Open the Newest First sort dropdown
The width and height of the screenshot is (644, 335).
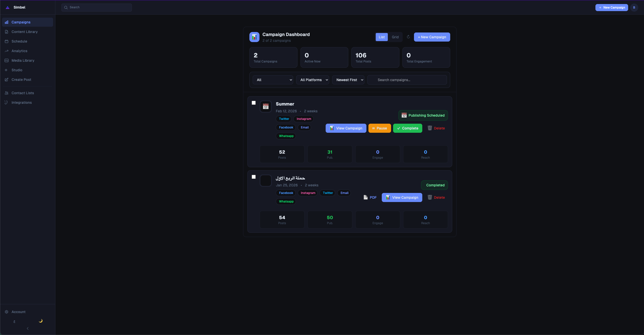click(348, 80)
